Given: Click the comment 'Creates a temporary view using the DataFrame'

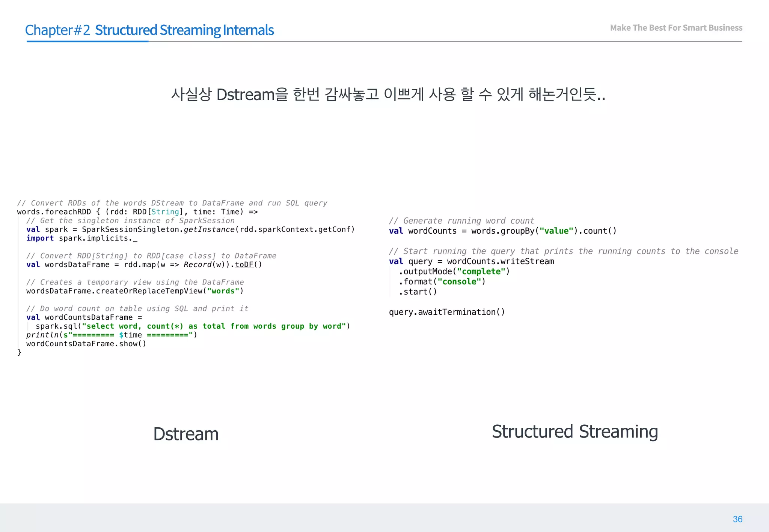Looking at the screenshot, I should point(135,282).
